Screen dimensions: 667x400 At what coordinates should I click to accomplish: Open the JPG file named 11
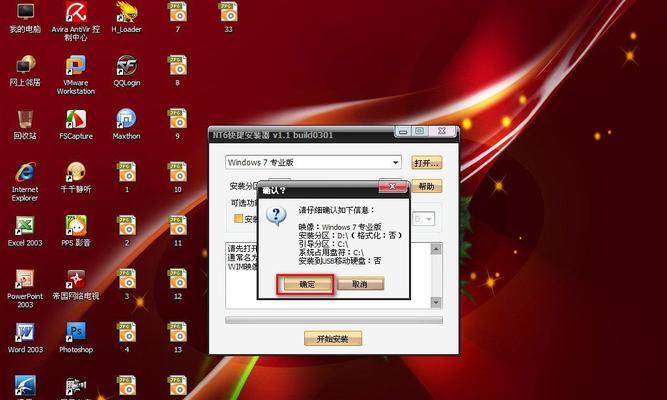pos(177,231)
